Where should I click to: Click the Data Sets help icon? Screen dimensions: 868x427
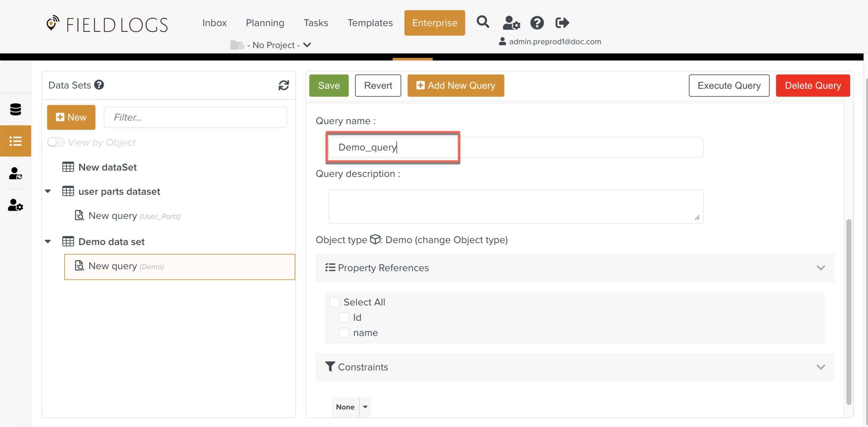point(99,85)
